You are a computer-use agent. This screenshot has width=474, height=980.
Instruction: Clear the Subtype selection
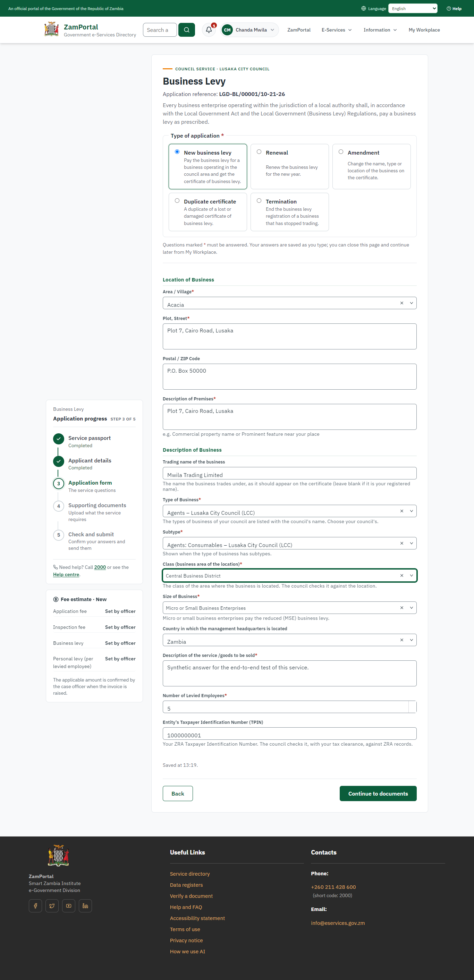pyautogui.click(x=402, y=543)
